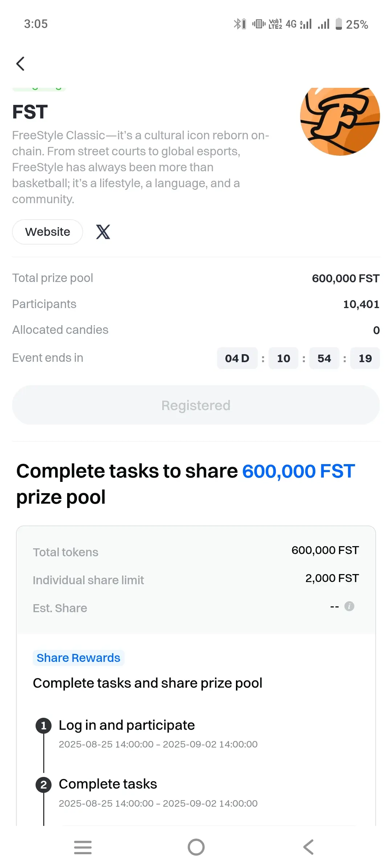Tap Android navigation back arrow
The image size is (392, 868).
coord(309,847)
